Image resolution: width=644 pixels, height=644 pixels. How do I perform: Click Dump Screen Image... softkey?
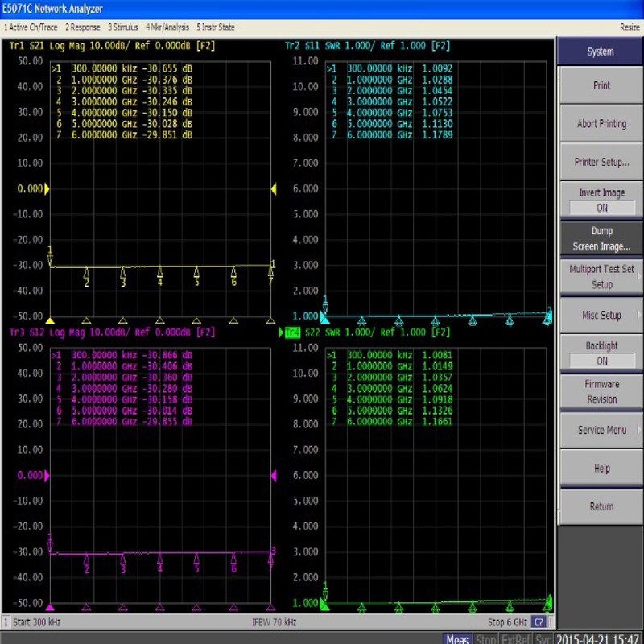601,238
